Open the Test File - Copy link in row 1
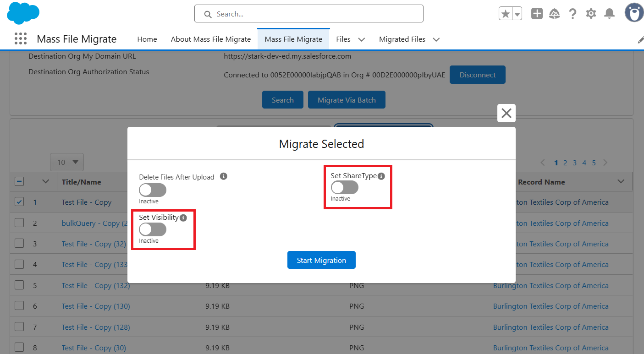Image resolution: width=644 pixels, height=354 pixels. (x=87, y=202)
